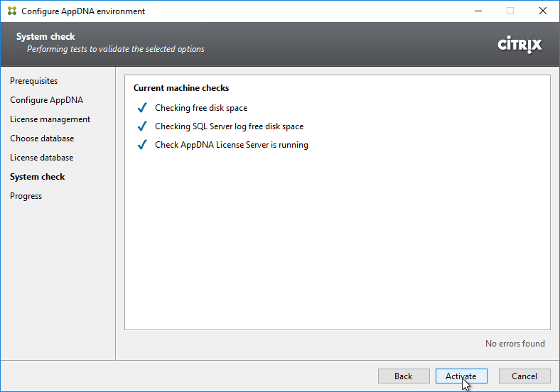This screenshot has width=560, height=392.
Task: Open the Progress step
Action: click(x=26, y=196)
